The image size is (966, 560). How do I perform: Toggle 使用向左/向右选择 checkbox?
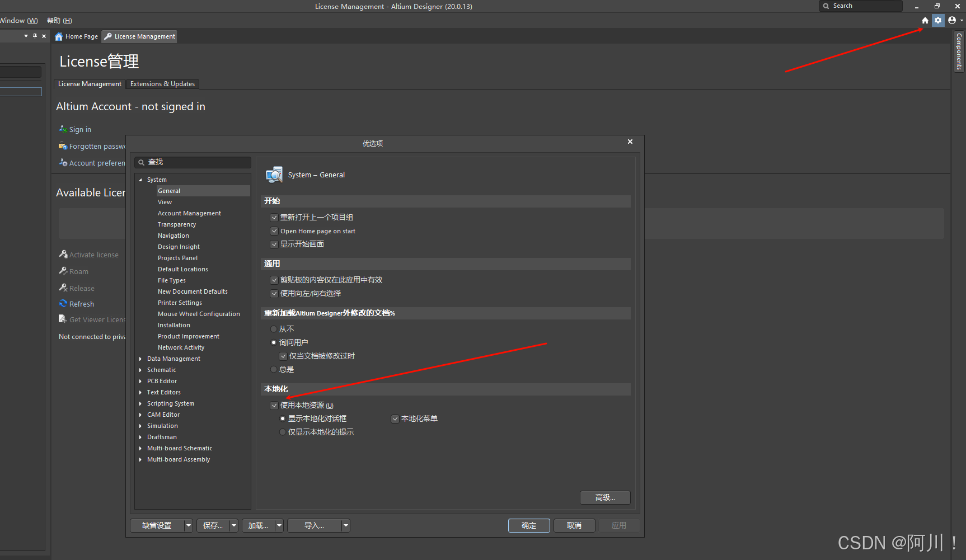click(274, 294)
